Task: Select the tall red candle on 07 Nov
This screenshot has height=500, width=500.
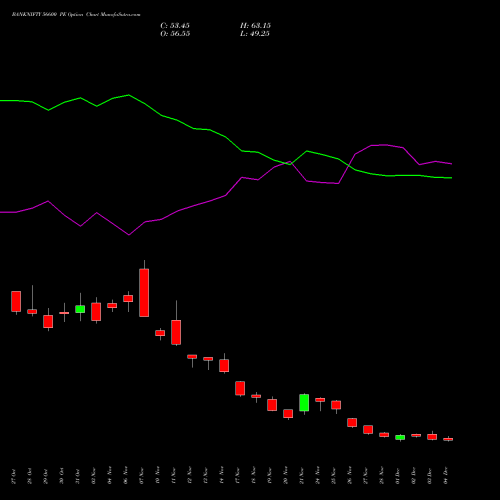Action: click(144, 293)
